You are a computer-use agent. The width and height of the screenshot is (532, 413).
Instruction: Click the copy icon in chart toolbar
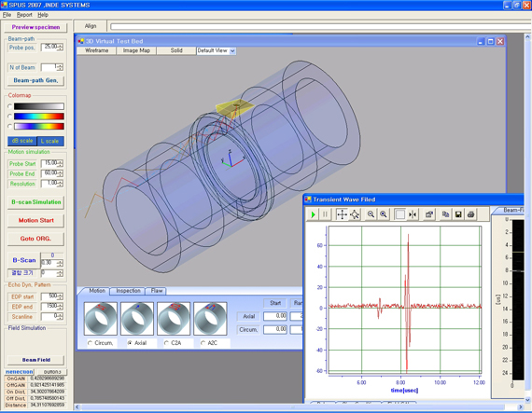coord(445,214)
